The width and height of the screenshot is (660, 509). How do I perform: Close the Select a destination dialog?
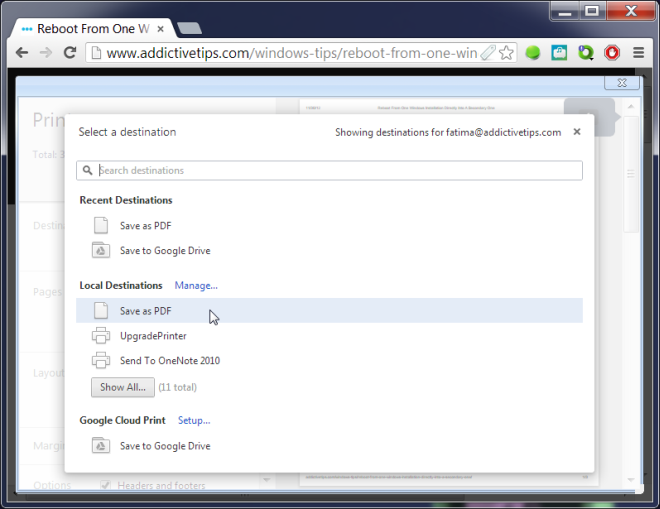click(577, 132)
